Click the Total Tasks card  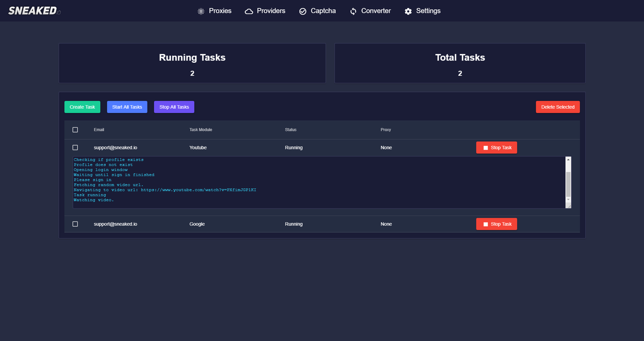point(460,63)
